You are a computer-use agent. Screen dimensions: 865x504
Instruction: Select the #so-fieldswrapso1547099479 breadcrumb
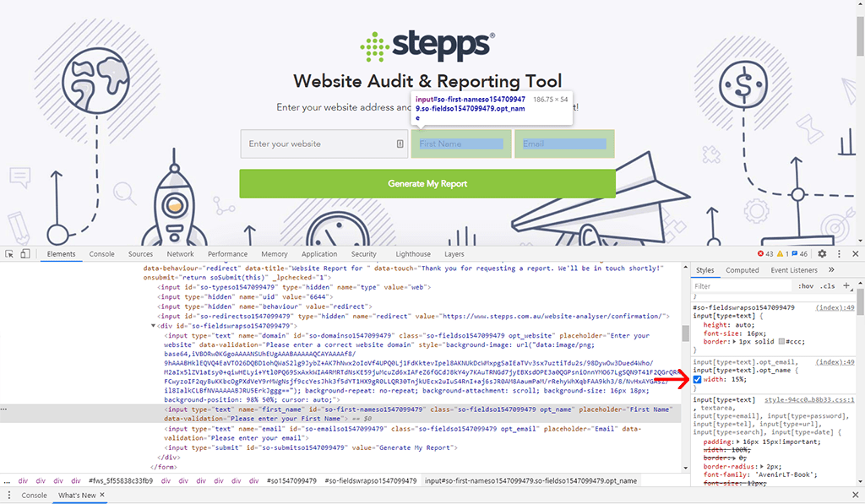[x=371, y=481]
